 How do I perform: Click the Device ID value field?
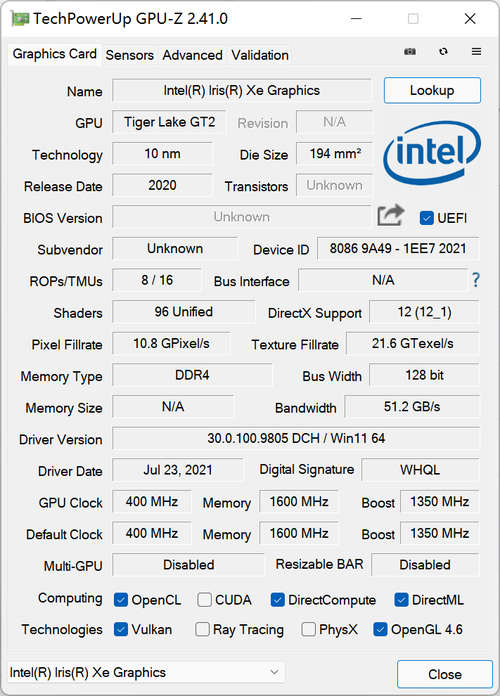[x=398, y=249]
